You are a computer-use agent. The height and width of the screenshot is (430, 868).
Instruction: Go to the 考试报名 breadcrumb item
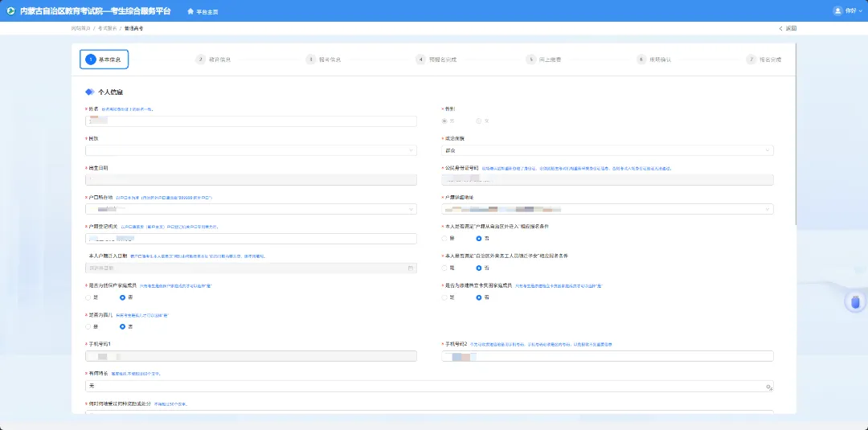[x=108, y=28]
